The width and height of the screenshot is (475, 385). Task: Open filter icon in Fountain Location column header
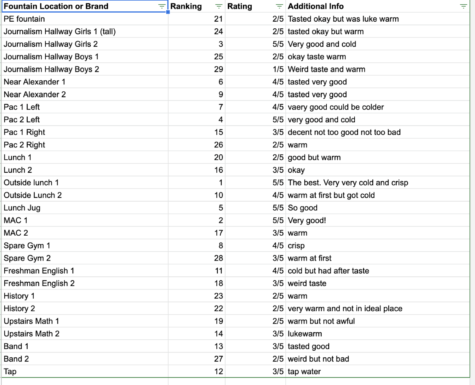point(161,6)
